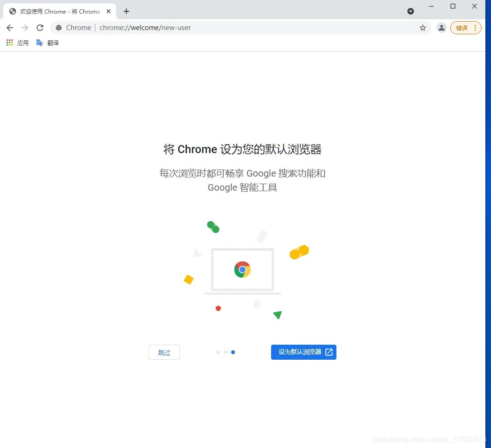The width and height of the screenshot is (491, 448).
Task: Expand the tab search dropdown arrow
Action: coord(411,12)
